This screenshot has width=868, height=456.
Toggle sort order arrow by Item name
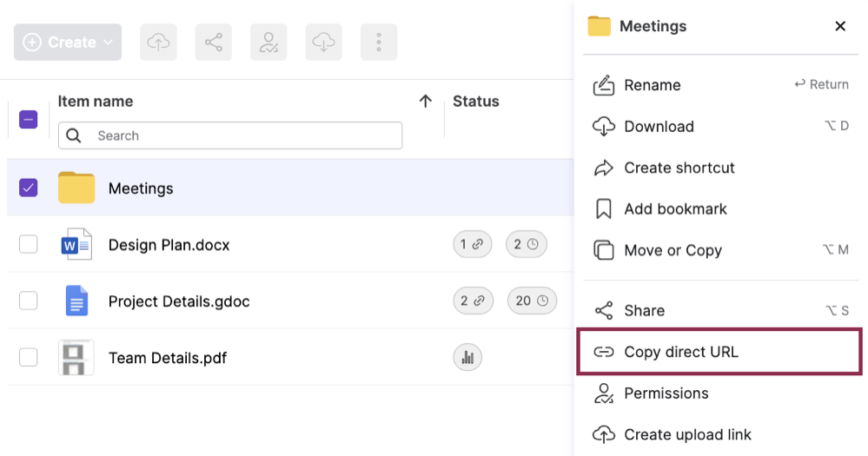[425, 102]
